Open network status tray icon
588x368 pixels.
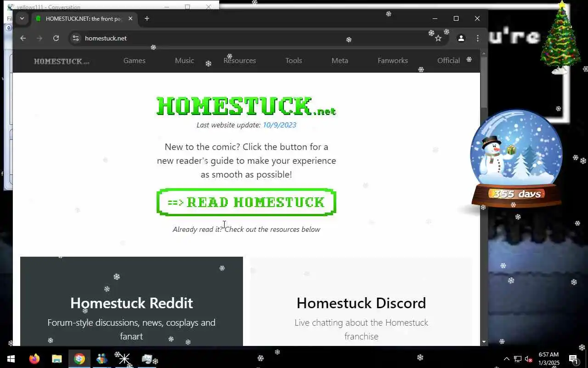pos(518,359)
